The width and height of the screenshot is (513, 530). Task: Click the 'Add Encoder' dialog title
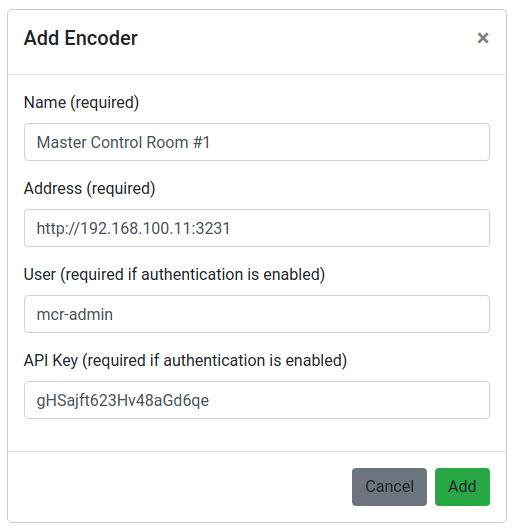[81, 38]
